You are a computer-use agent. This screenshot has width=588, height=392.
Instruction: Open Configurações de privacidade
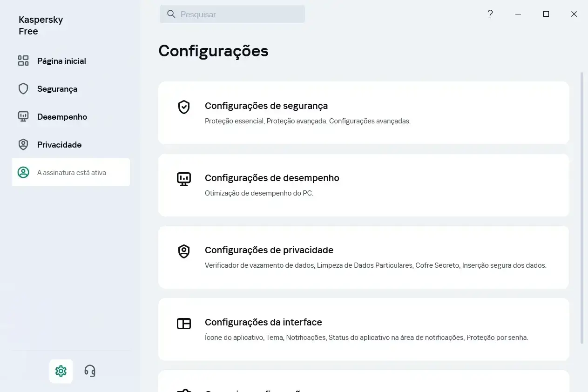[364, 257]
